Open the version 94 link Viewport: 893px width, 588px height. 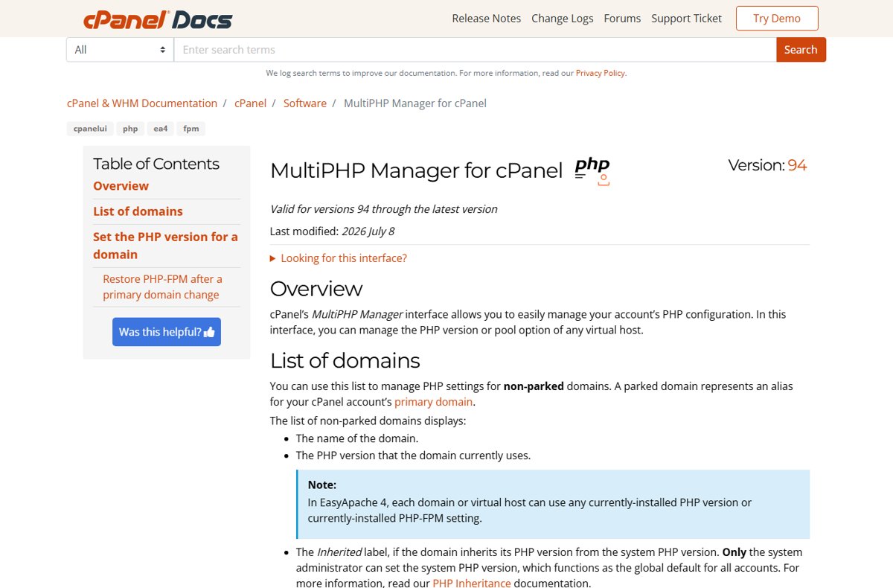[x=797, y=165]
